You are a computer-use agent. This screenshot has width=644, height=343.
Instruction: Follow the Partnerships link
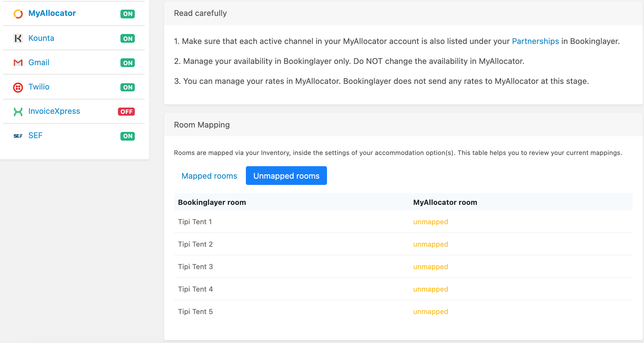(535, 41)
